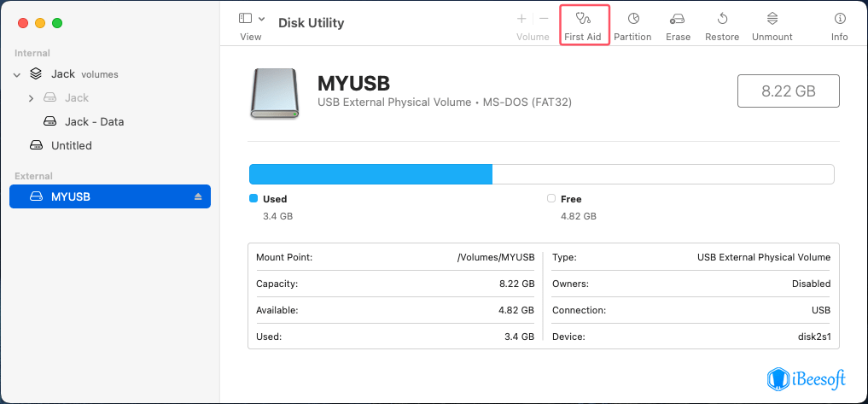Add a volume with the plus button
Image resolution: width=868 pixels, height=404 pixels.
tap(521, 19)
